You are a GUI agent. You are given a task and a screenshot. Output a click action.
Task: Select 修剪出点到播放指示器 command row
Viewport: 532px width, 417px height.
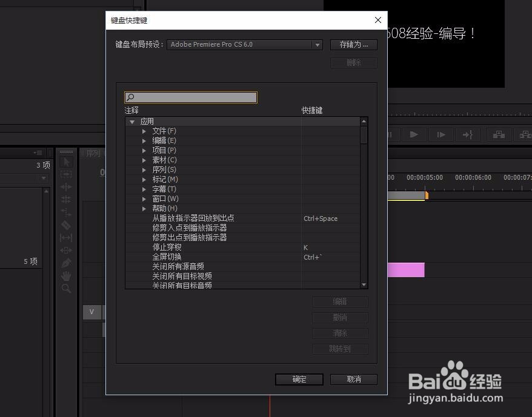pos(242,238)
